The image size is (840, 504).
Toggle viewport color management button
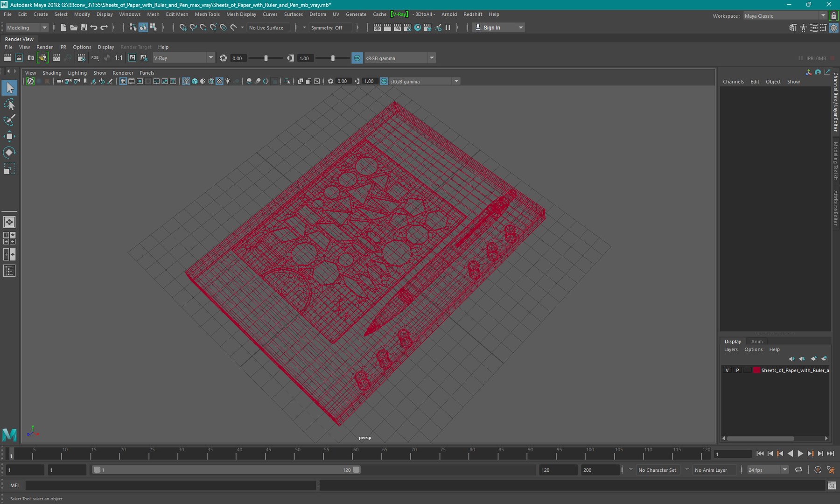point(384,81)
